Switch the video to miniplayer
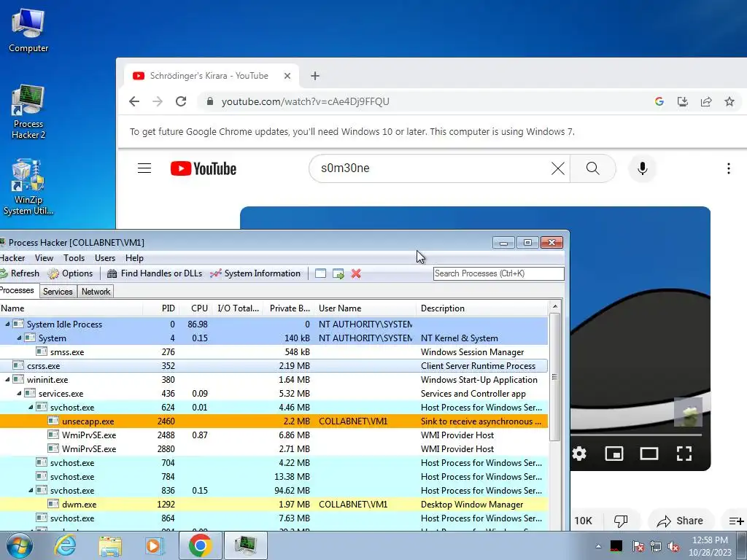747x560 pixels. click(x=614, y=454)
